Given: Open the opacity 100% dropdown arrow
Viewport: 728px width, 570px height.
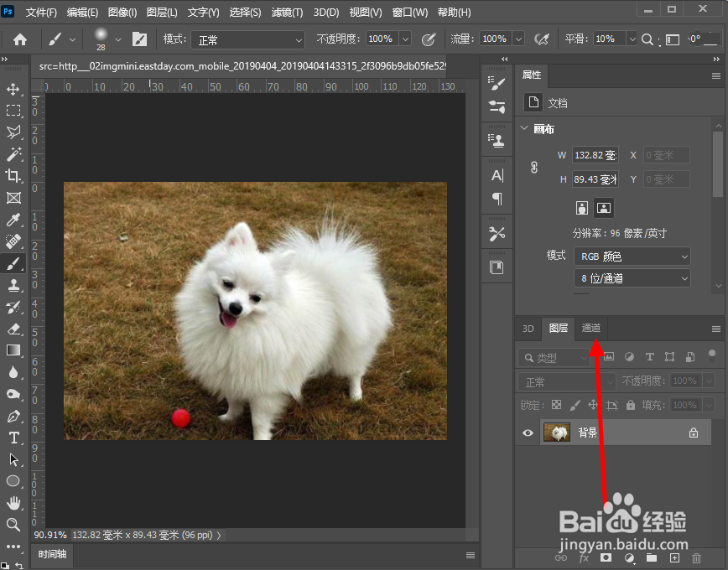Looking at the screenshot, I should click(405, 39).
